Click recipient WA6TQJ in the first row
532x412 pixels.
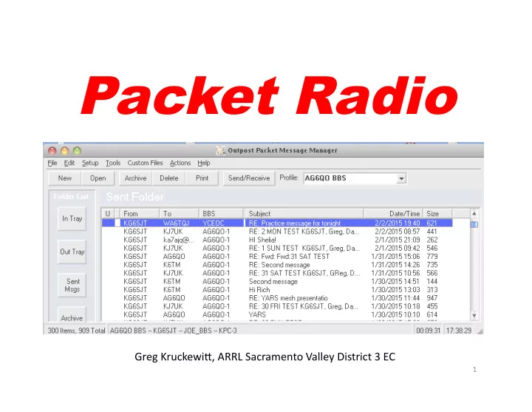point(176,223)
